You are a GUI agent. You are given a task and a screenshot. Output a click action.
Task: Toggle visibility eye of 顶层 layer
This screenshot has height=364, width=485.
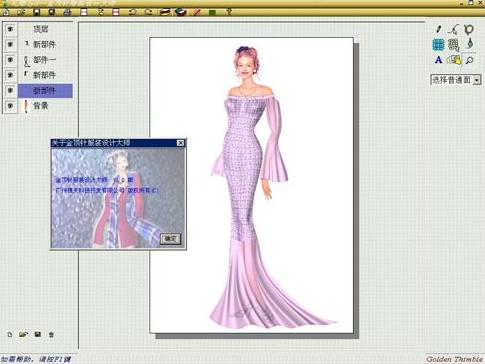point(10,29)
